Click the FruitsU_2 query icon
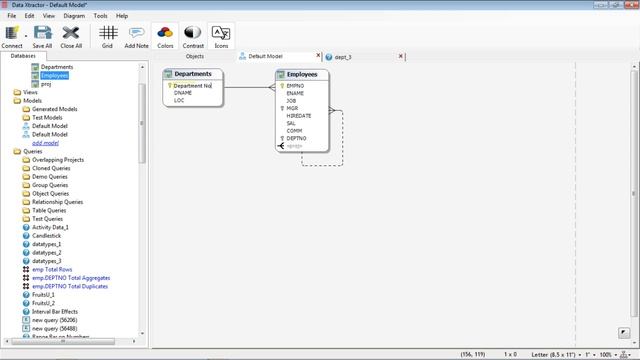 point(26,303)
